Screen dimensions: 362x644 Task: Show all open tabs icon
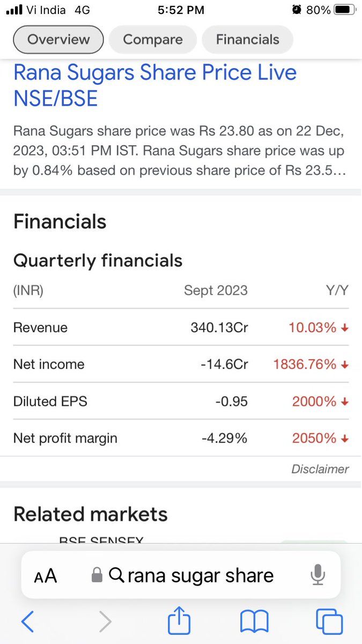click(329, 621)
